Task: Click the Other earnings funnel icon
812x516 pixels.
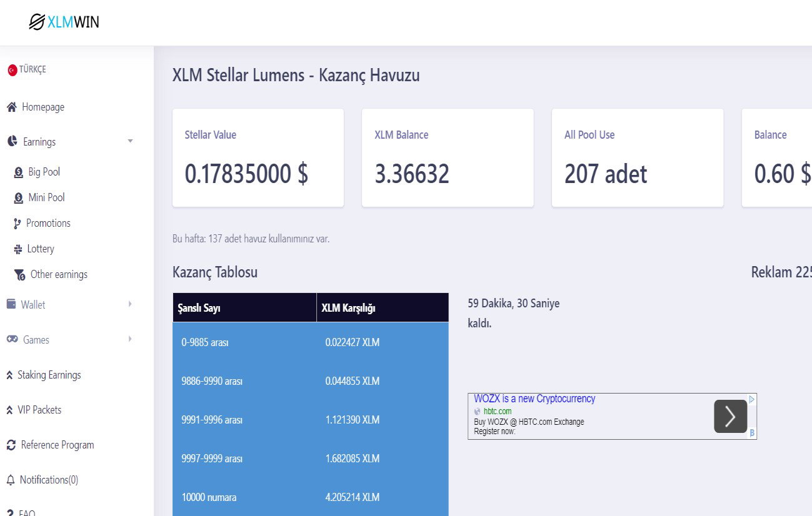Action: tap(19, 275)
